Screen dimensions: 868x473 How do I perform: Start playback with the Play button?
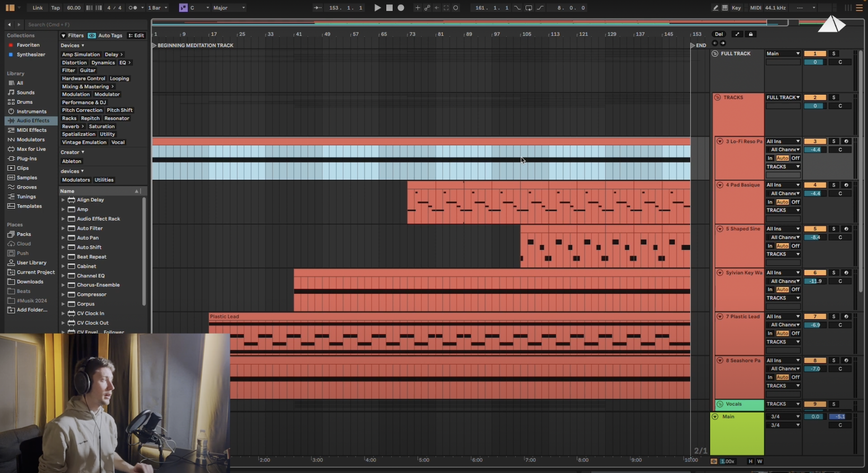(x=377, y=8)
